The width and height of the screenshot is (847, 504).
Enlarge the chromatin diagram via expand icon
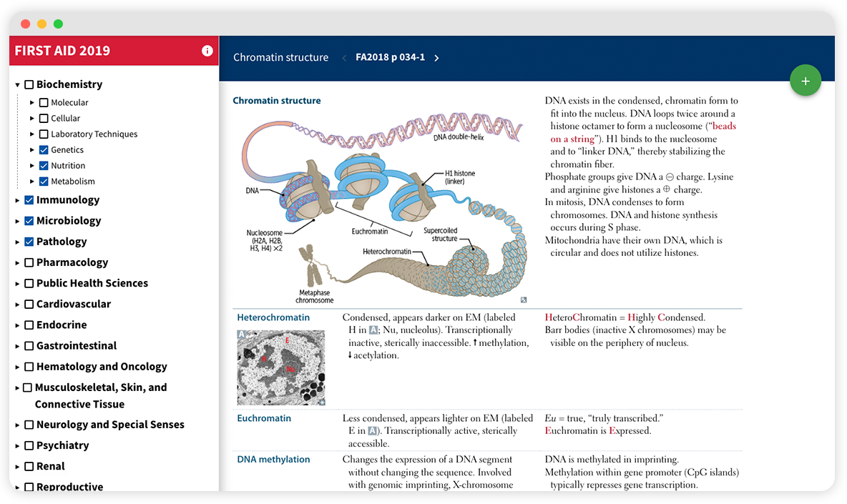524,300
